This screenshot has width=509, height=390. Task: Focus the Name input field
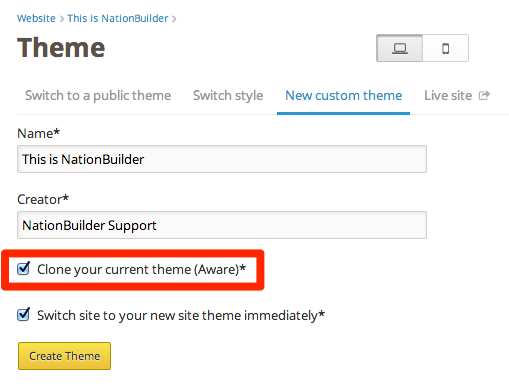point(222,159)
